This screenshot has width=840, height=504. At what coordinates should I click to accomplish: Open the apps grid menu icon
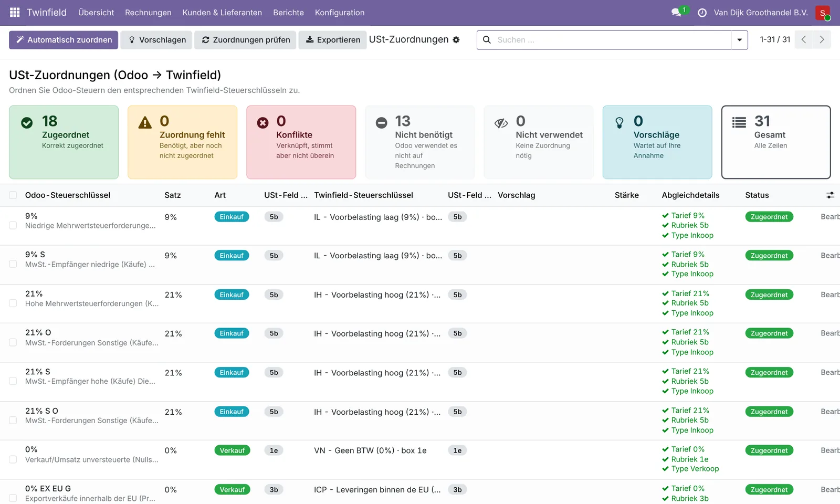coord(15,12)
